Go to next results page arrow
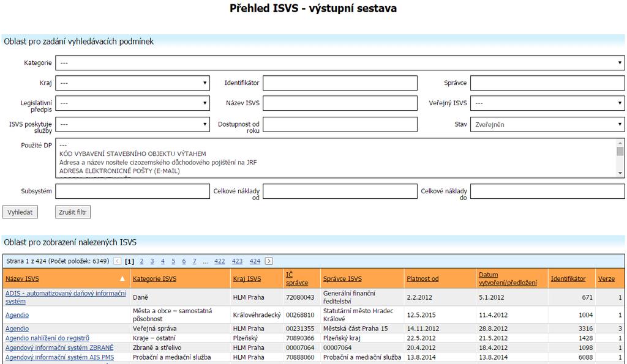627x364 pixels. [x=269, y=261]
